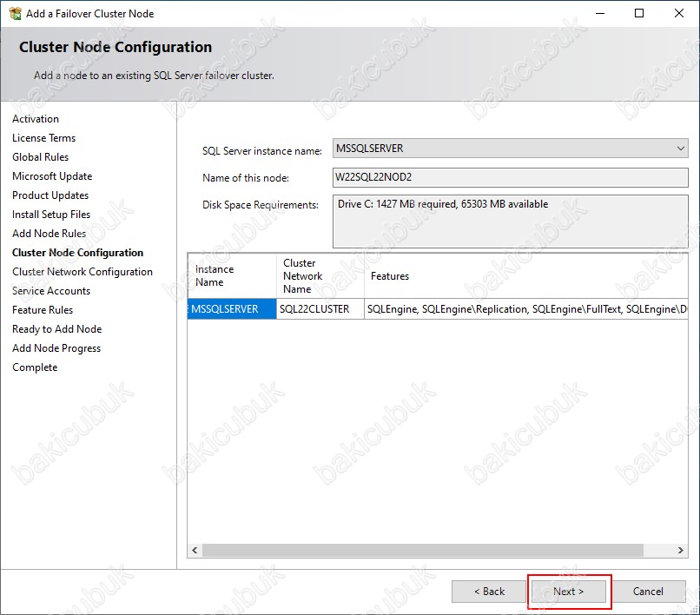The height and width of the screenshot is (615, 700).
Task: Select the Cluster Node Configuration step in the sidebar
Action: tap(77, 253)
